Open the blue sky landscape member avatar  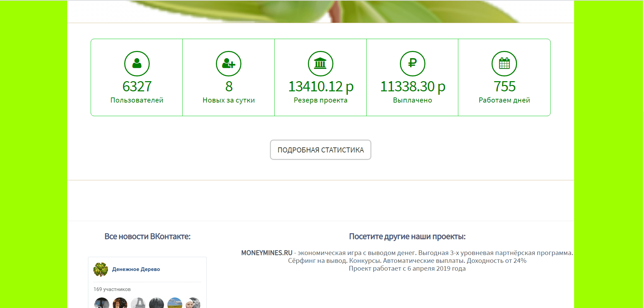[x=175, y=303]
